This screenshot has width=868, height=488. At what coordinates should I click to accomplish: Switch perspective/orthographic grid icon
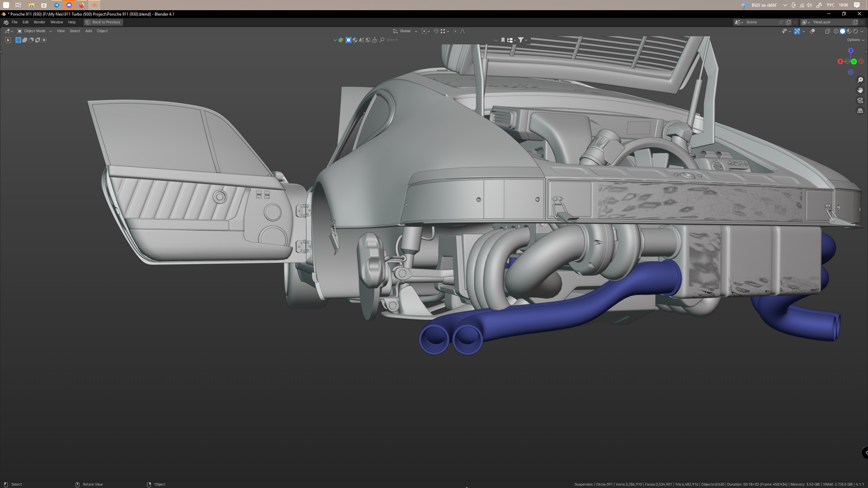coord(860,111)
